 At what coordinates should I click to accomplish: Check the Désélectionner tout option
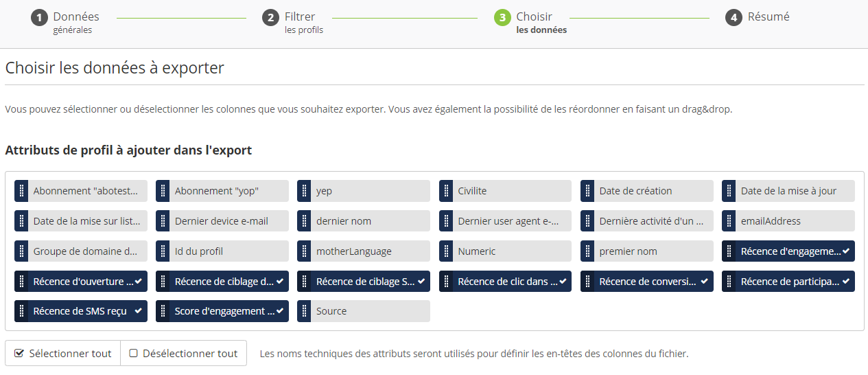pyautogui.click(x=183, y=354)
